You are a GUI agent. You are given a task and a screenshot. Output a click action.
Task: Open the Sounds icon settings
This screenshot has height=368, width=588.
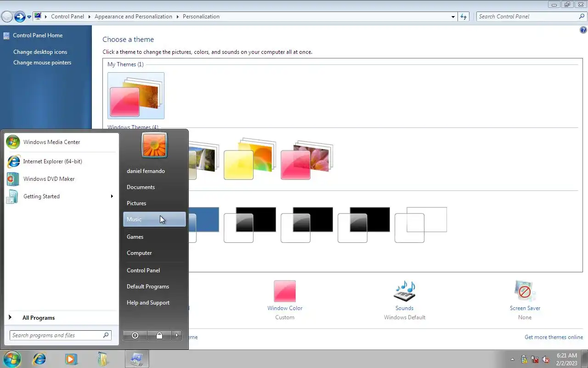point(405,291)
